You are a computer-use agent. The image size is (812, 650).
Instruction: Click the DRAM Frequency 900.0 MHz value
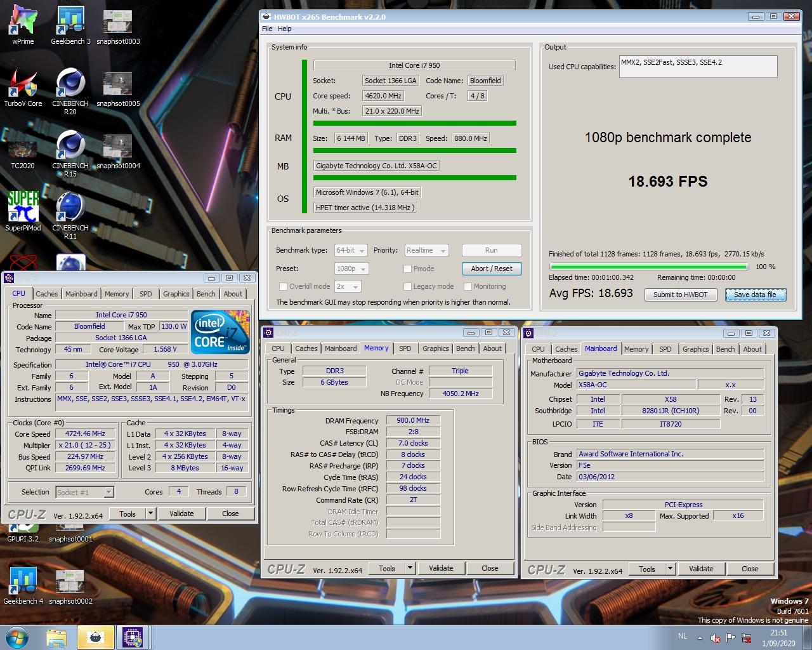click(413, 420)
